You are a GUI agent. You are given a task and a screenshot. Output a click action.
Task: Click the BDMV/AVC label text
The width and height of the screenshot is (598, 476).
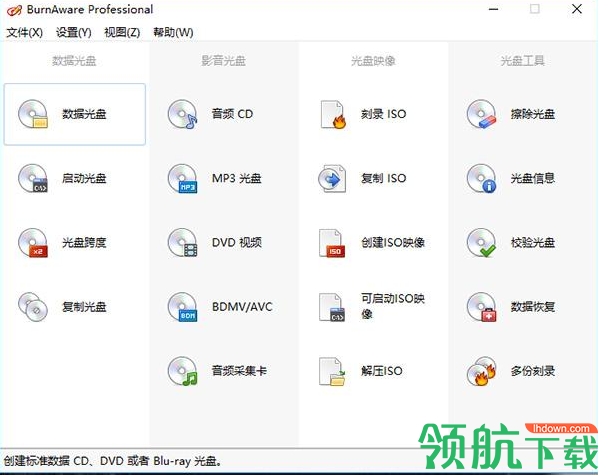242,307
